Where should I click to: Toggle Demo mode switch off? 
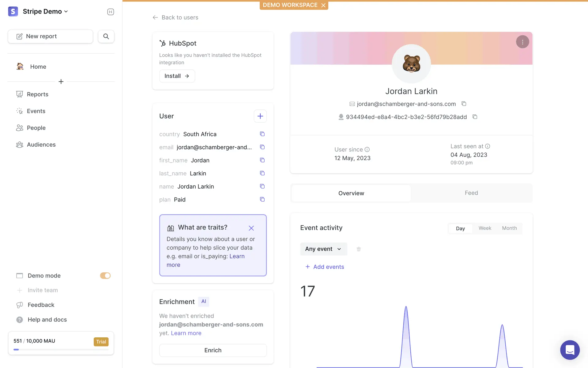tap(105, 276)
